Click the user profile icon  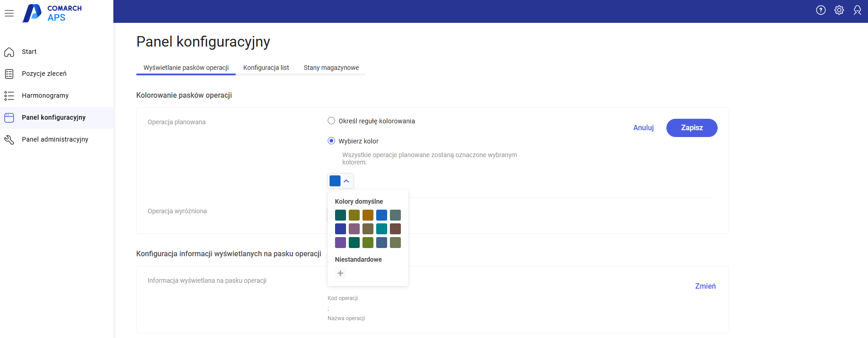pos(857,10)
